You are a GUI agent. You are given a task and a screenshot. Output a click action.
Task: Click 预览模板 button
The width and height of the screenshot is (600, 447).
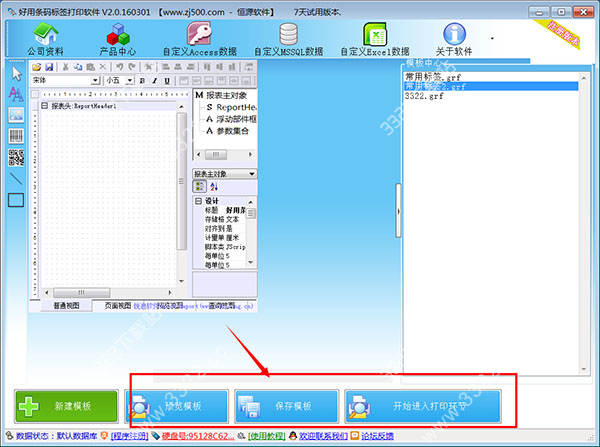177,406
